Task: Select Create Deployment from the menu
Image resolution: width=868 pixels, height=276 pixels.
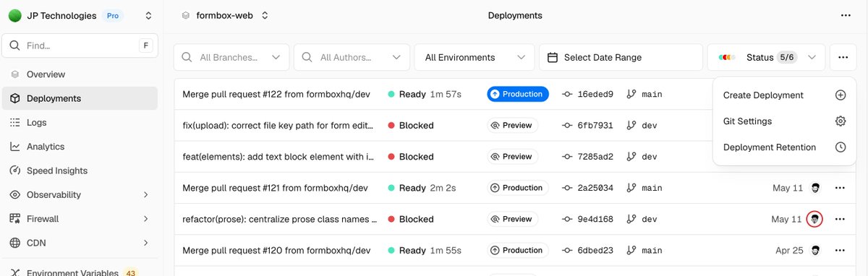Action: [x=785, y=95]
